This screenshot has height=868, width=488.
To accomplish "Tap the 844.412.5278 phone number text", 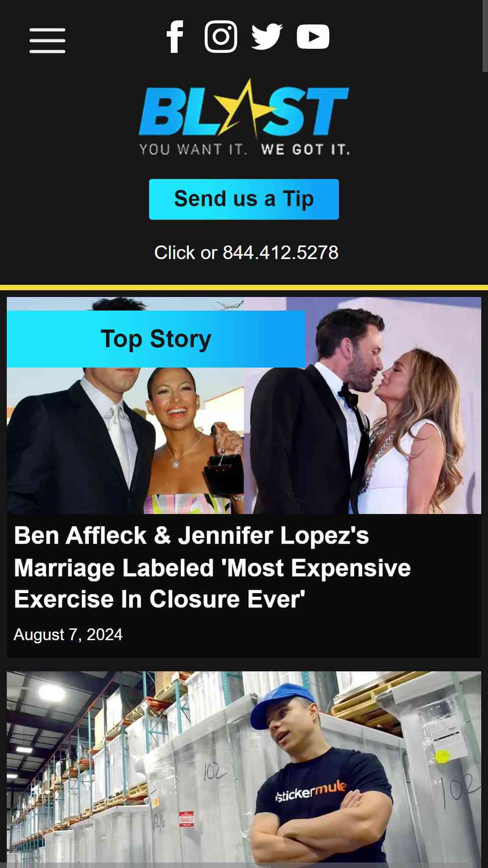I will [x=280, y=253].
